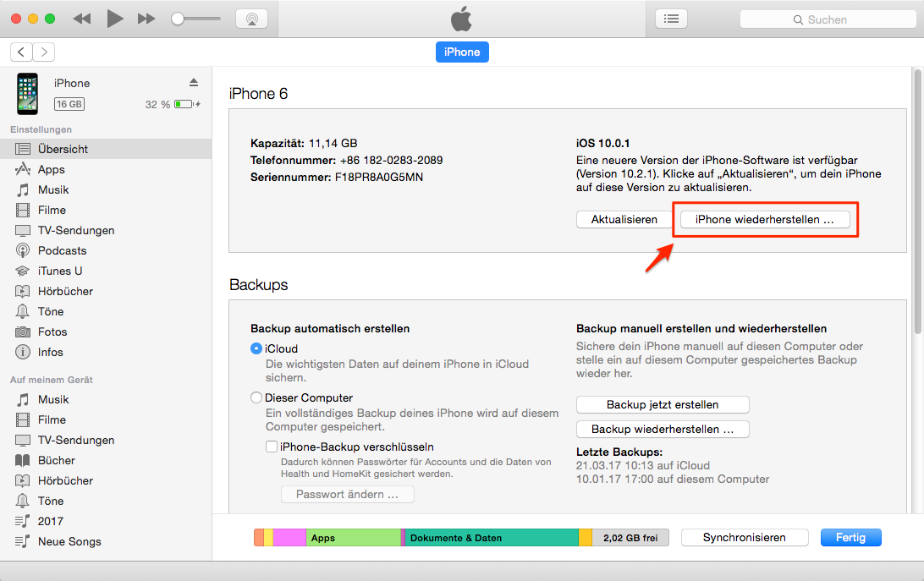
Task: Open the list view button beside search
Action: point(671,19)
